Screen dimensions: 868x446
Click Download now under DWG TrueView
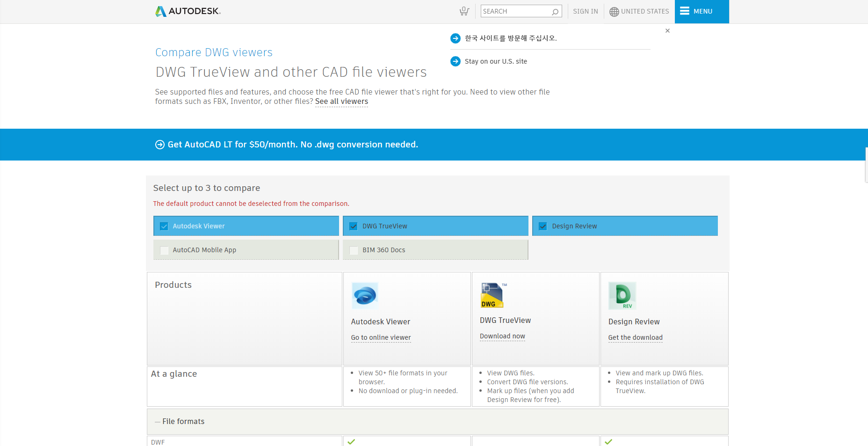502,336
